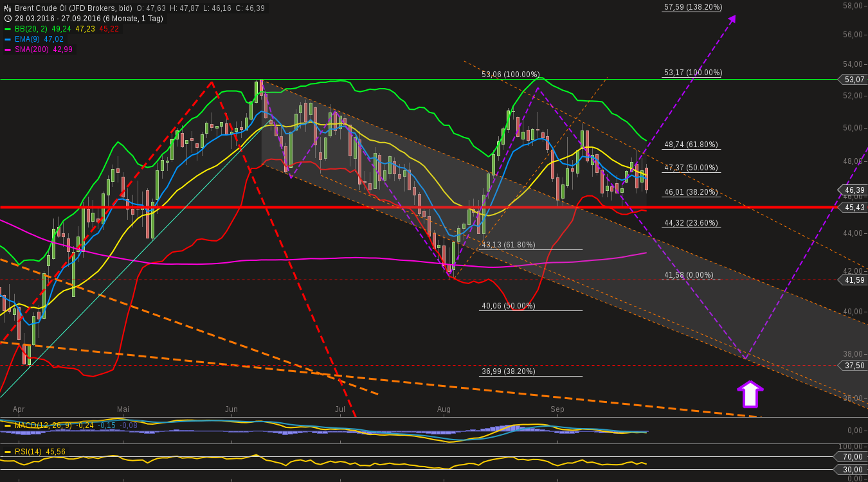The height and width of the screenshot is (482, 868).
Task: Click the RSI(14) indicator label
Action: (28, 452)
